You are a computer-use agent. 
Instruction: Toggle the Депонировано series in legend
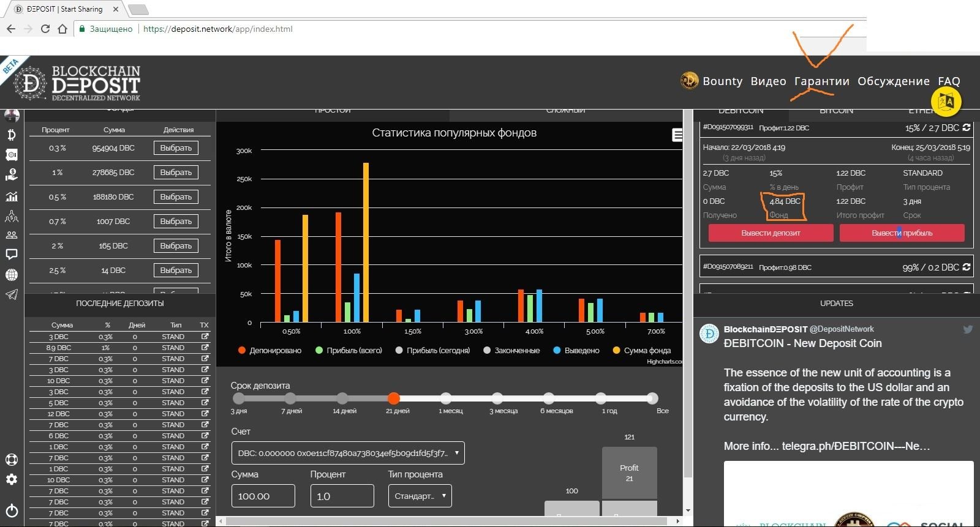click(269, 350)
